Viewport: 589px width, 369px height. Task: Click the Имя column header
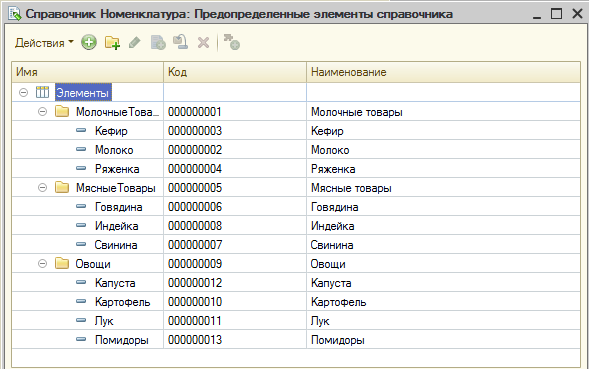[x=88, y=72]
